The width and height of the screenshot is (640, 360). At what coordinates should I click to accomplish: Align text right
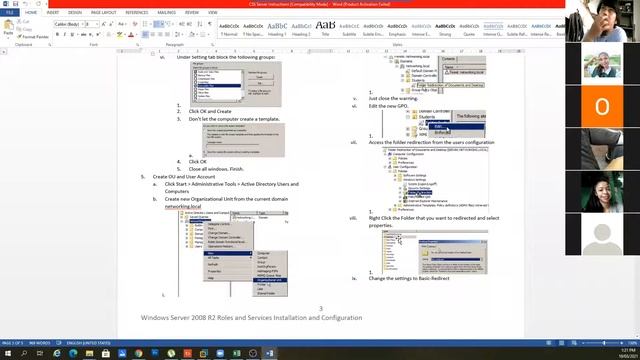pyautogui.click(x=160, y=35)
